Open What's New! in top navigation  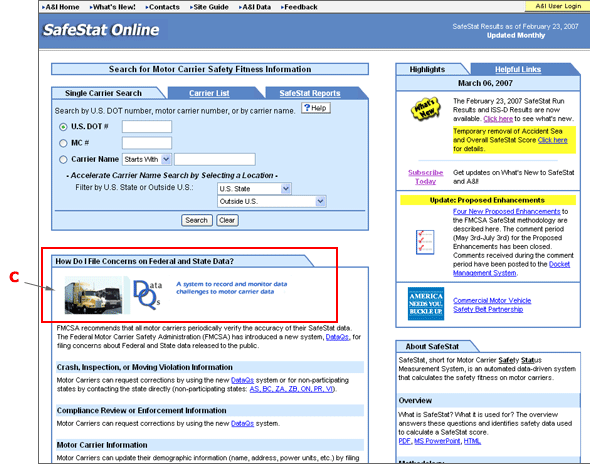113,7
